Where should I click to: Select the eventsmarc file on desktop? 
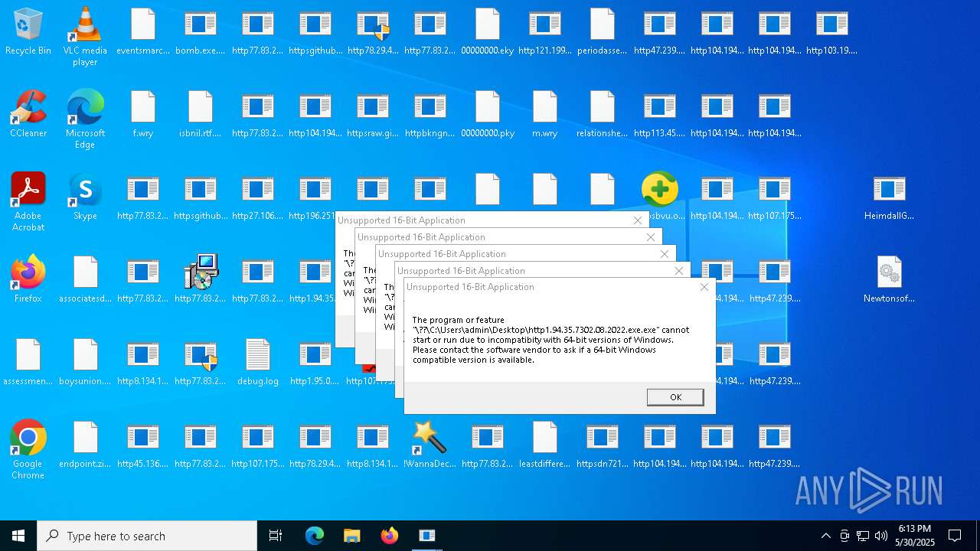pyautogui.click(x=143, y=32)
